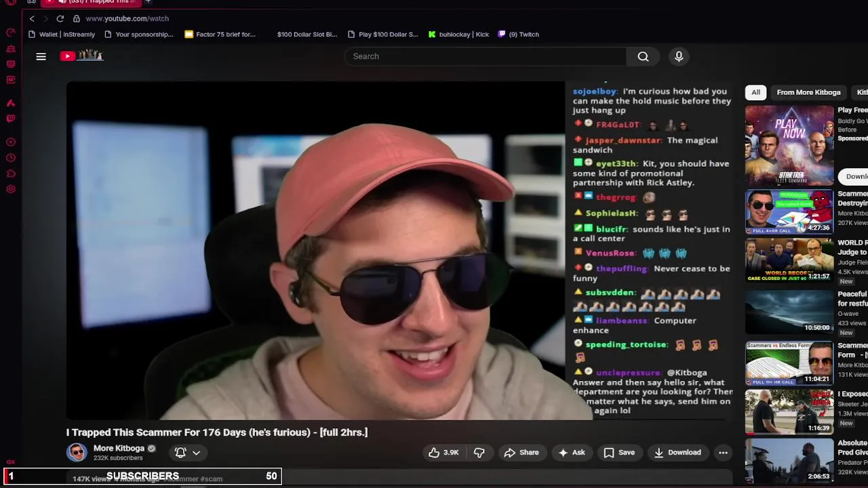The width and height of the screenshot is (868, 488).
Task: Open the striped square GX sidebar icon
Action: click(x=11, y=64)
